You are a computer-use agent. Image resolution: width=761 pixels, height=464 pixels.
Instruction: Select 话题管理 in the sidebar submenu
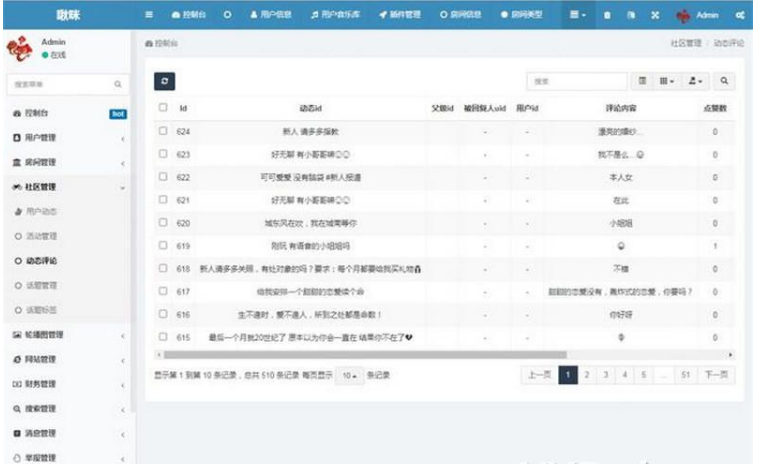[42, 285]
